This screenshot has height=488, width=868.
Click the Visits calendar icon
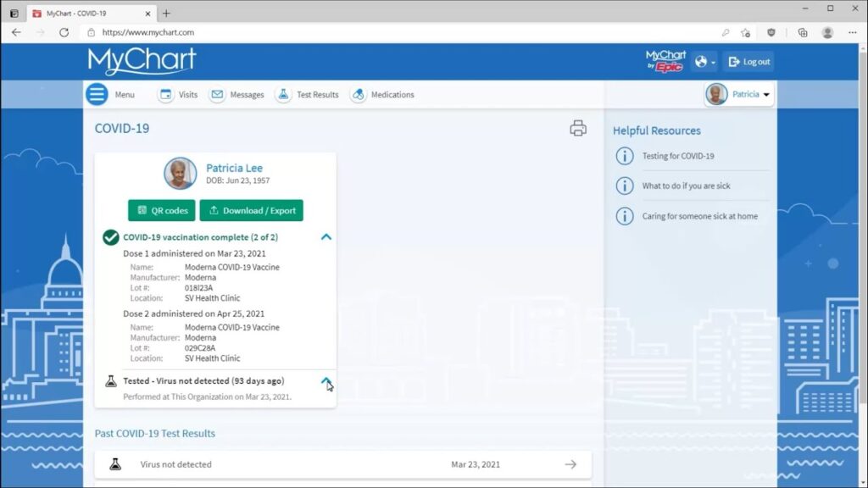(x=165, y=95)
